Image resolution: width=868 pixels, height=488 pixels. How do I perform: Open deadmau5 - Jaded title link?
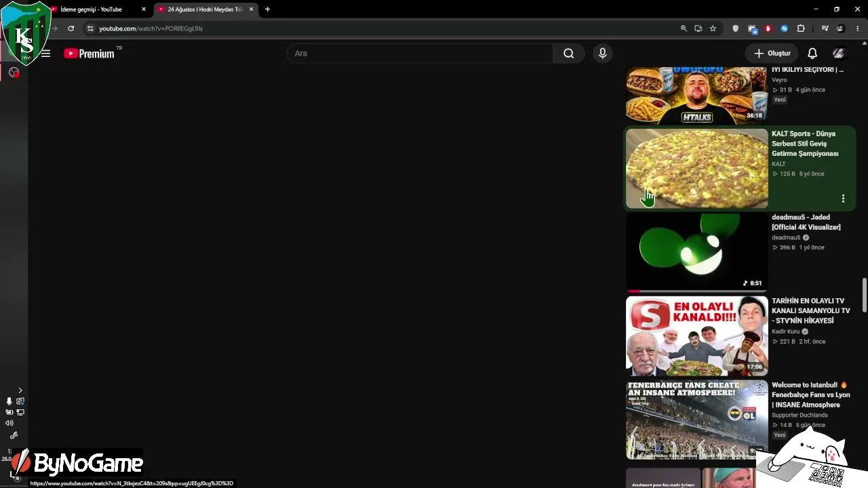(806, 222)
